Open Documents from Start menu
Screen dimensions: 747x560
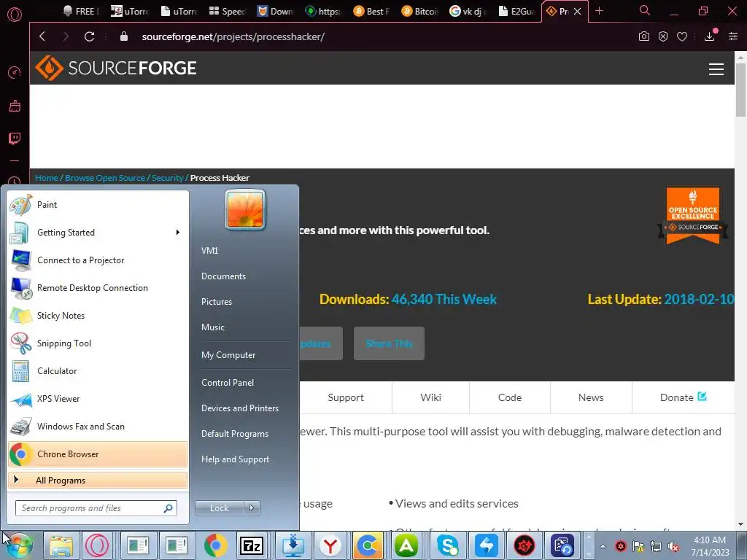point(223,276)
